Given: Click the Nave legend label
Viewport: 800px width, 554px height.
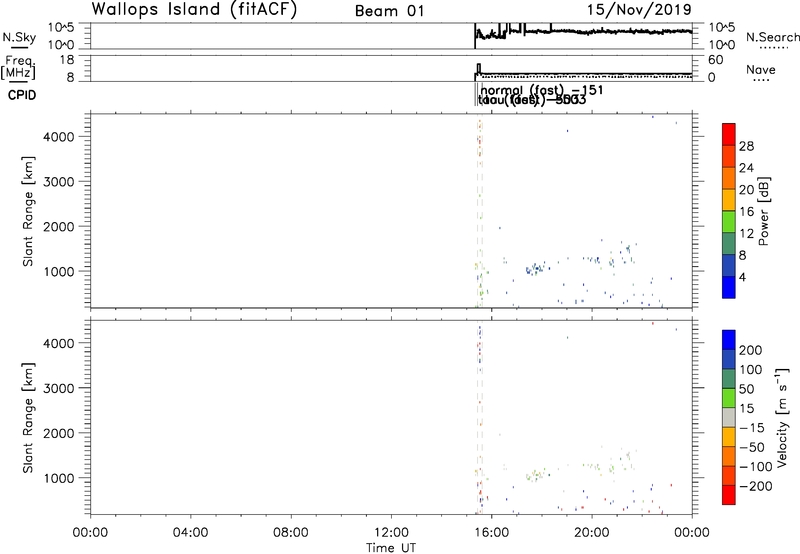Looking at the screenshot, I should [761, 70].
